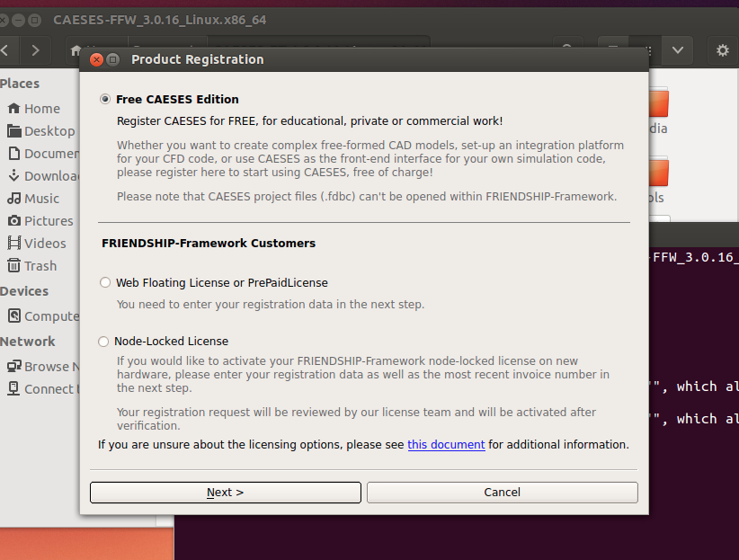Viewport: 739px width, 560px height.
Task: Click the 'Product Registration' dialog title
Action: (x=198, y=59)
